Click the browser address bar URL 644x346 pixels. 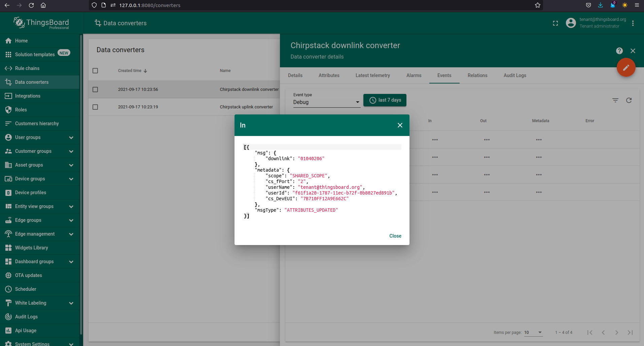point(150,5)
